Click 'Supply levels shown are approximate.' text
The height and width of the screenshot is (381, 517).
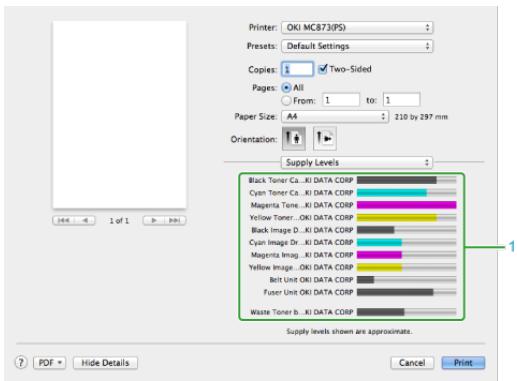349,331
